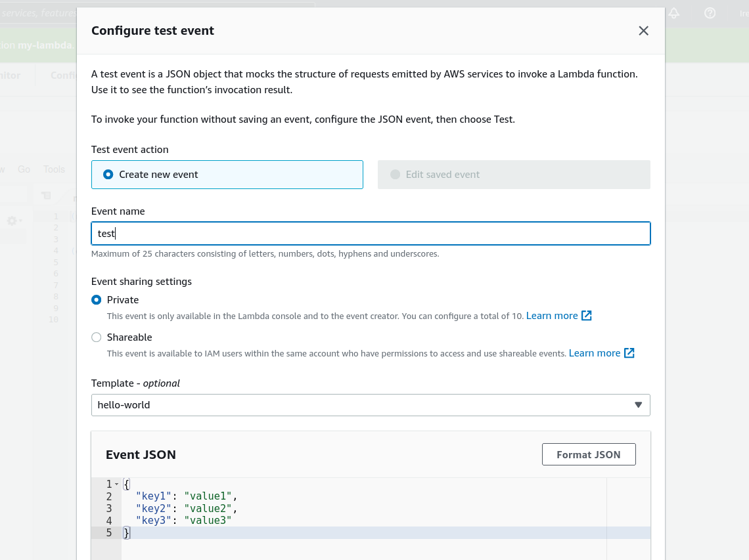Click the external link icon beside Shareable Learn more
749x560 pixels.
629,353
